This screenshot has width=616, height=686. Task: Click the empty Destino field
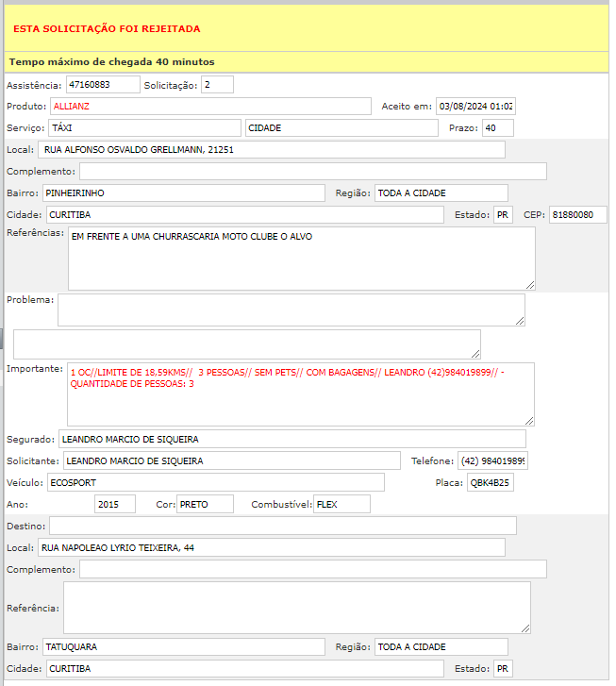tap(282, 526)
